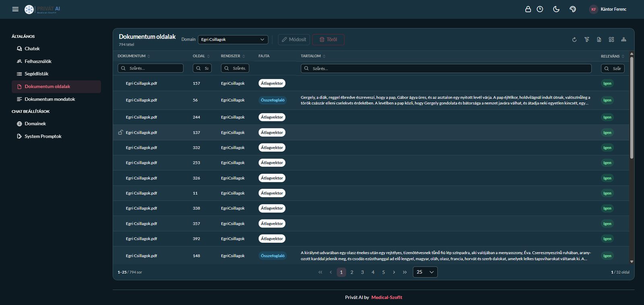The width and height of the screenshot is (644, 305).
Task: Click the table's vertical scrollbar thumb
Action: 632,107
